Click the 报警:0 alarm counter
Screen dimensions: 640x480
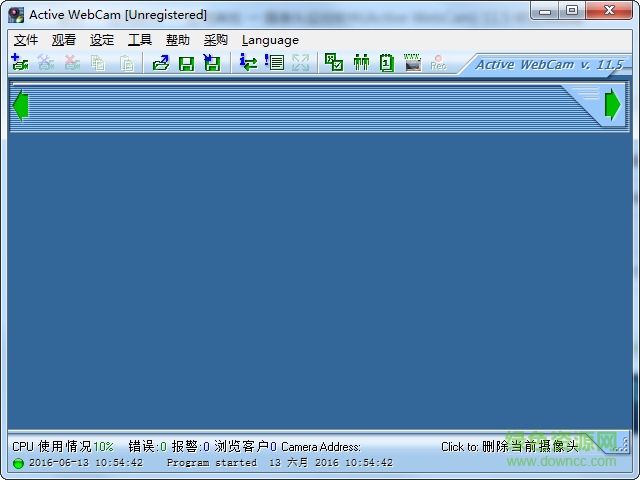pos(191,447)
